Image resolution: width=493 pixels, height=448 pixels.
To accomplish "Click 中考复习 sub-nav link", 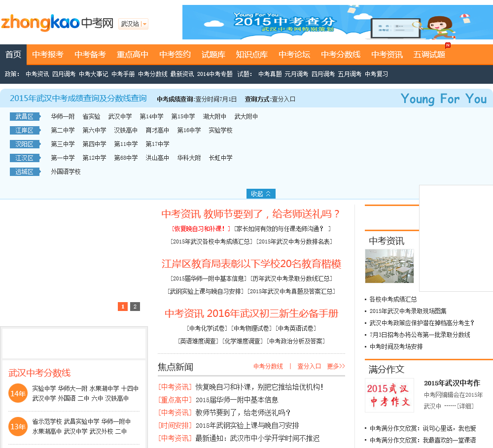I will 376,74.
